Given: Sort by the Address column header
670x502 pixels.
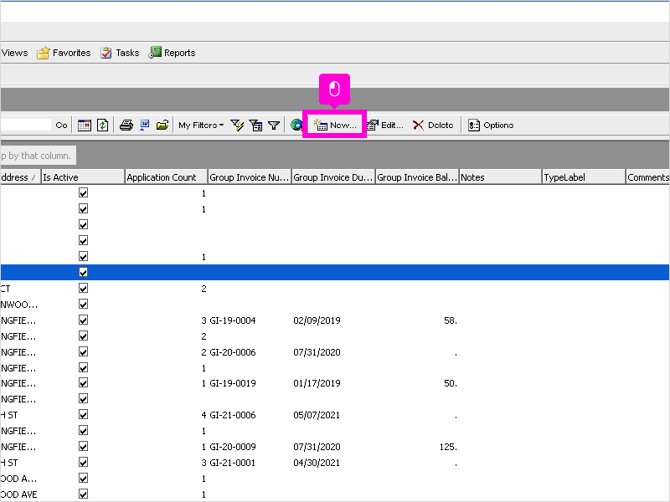Looking at the screenshot, I should click(x=20, y=177).
